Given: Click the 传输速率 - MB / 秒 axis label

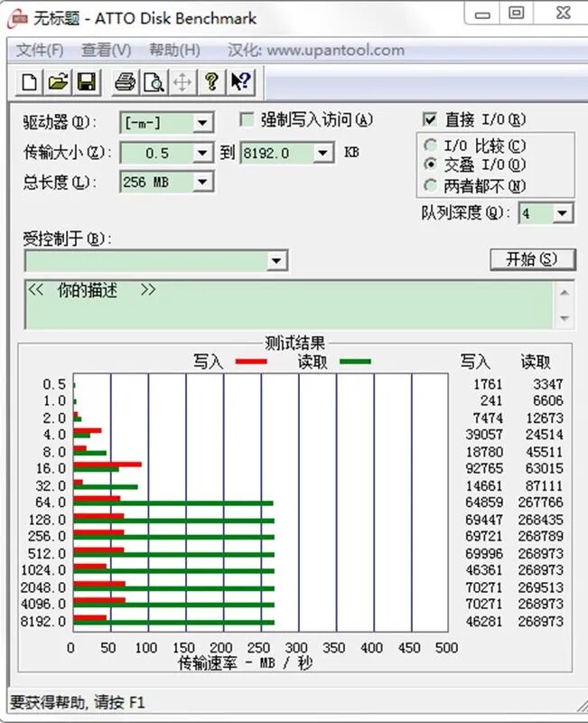Looking at the screenshot, I should pyautogui.click(x=245, y=663).
